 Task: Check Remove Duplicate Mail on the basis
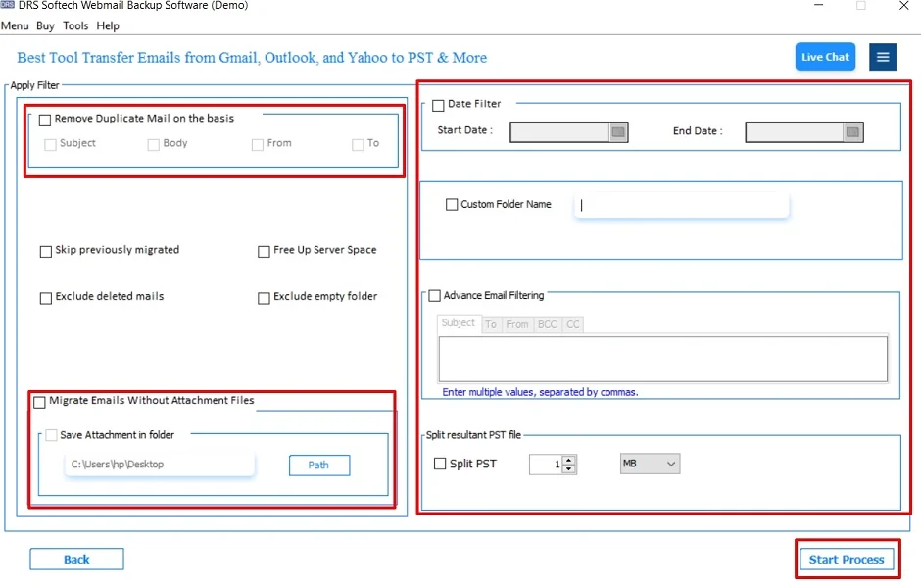44,119
